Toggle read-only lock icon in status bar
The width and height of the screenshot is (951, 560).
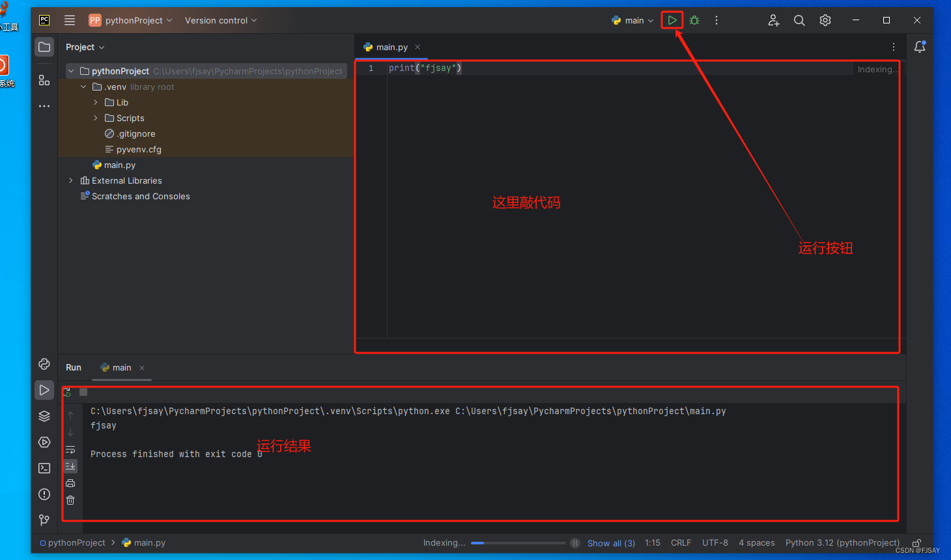pos(916,543)
